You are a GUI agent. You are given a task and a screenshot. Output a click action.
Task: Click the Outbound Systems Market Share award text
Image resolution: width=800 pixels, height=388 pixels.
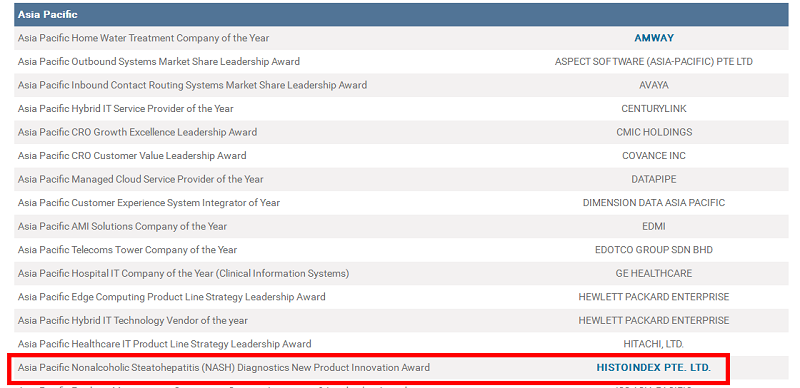click(x=159, y=62)
